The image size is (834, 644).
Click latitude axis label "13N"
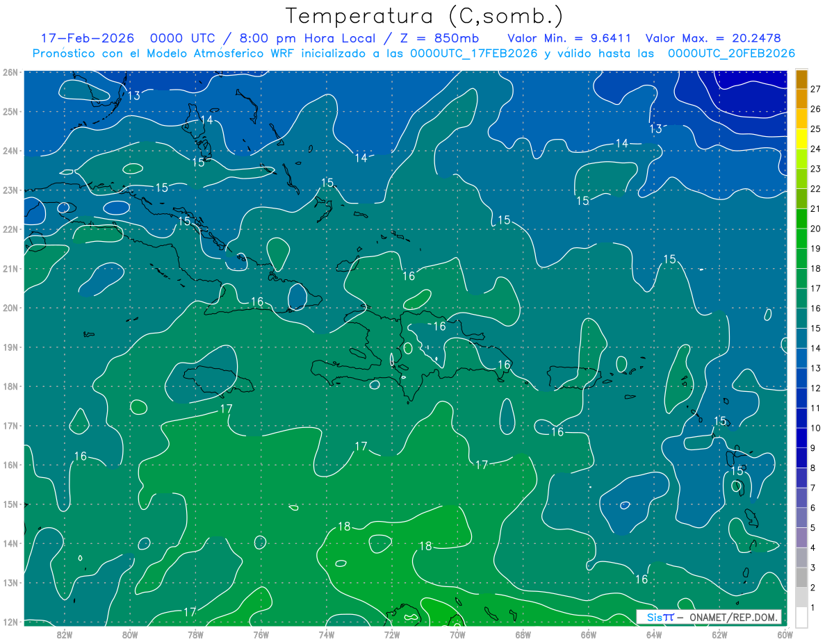[x=10, y=582]
